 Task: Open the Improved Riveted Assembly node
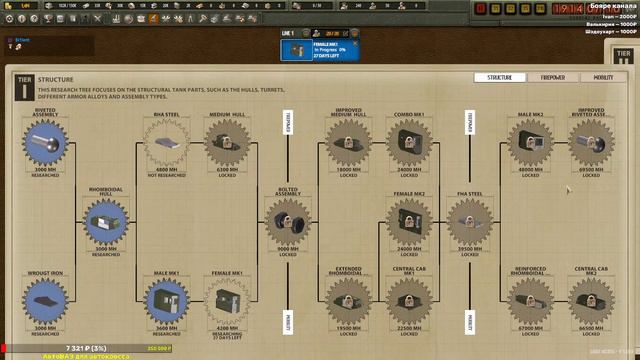click(x=591, y=143)
